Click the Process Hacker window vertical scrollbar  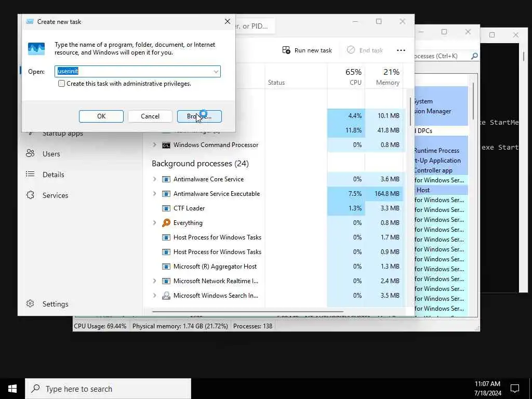click(473, 101)
